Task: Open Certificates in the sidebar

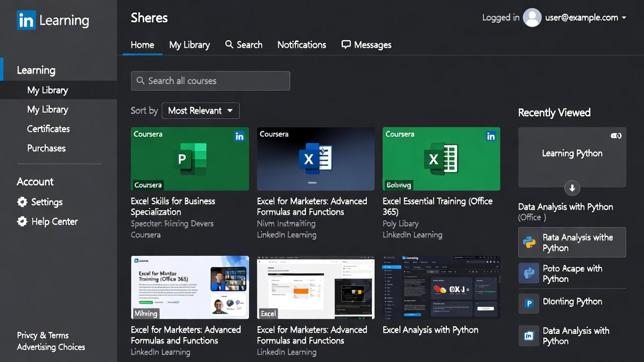Action: (x=48, y=129)
